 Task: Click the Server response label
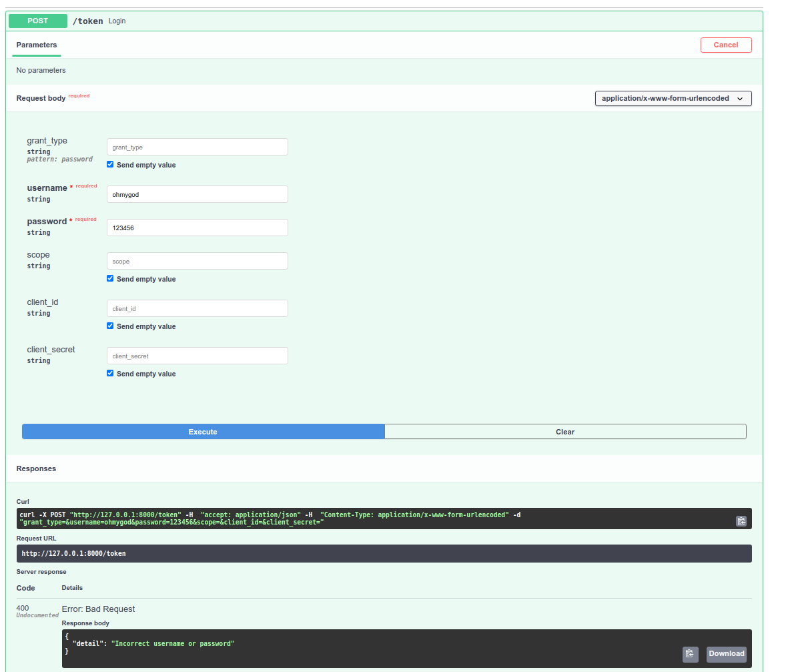(41, 572)
